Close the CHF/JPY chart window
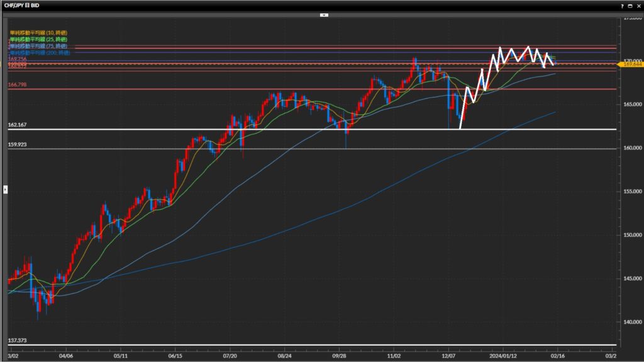The width and height of the screenshot is (644, 362). pyautogui.click(x=638, y=5)
